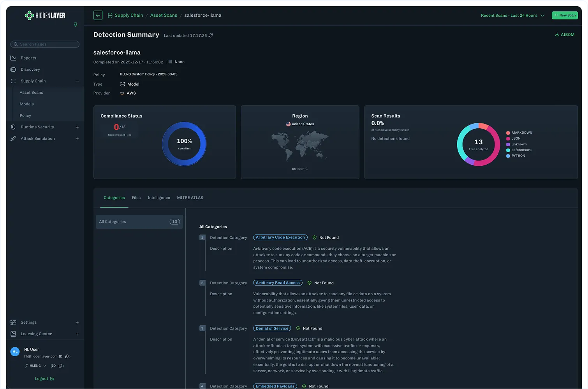
Task: Click the Supply Chain sidebar icon
Action: (x=13, y=81)
